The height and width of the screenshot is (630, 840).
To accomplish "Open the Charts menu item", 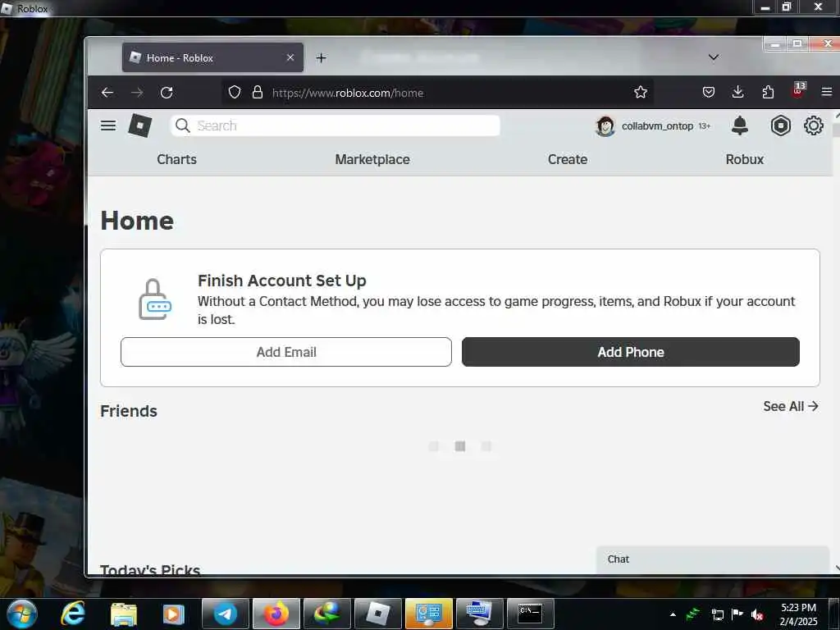I will [x=177, y=159].
